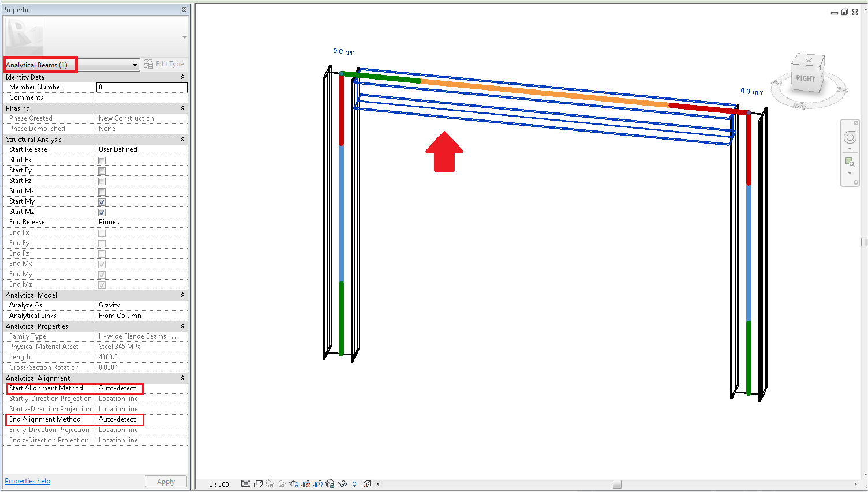868x492 pixels.
Task: Toggle the Temporary Hide/Isolate glasses icon
Action: click(x=342, y=484)
